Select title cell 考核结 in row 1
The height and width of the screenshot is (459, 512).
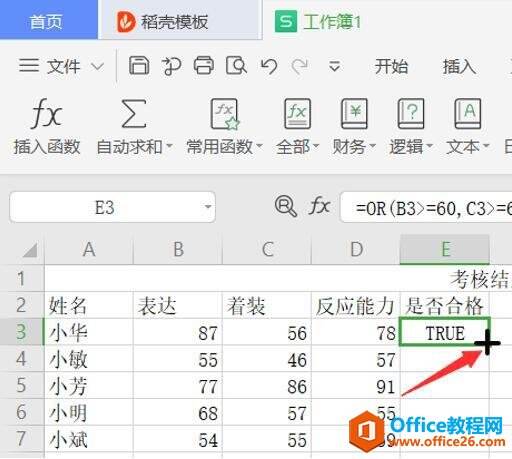tap(278, 278)
